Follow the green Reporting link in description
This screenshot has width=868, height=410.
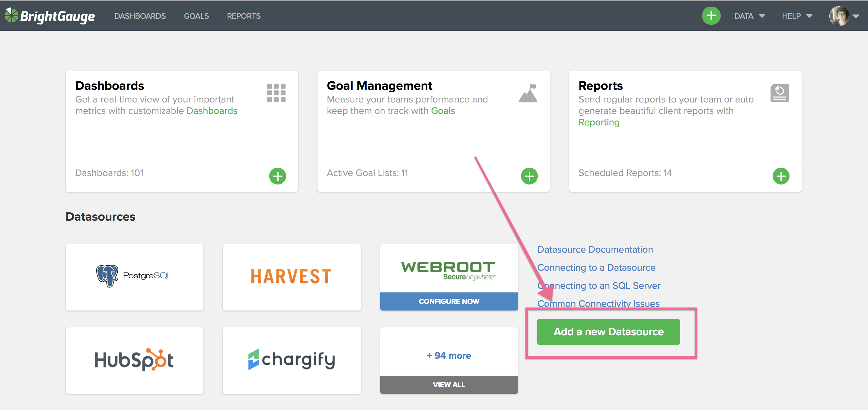coord(599,122)
